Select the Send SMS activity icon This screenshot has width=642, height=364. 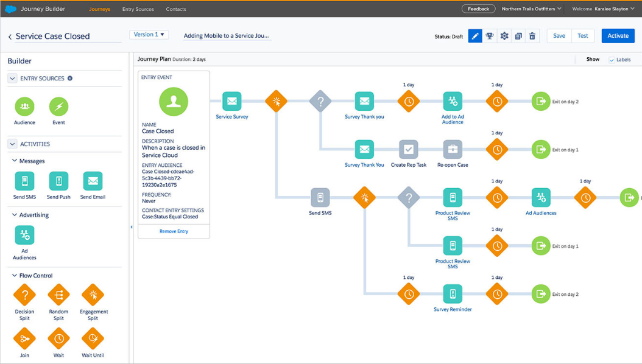coord(24,181)
